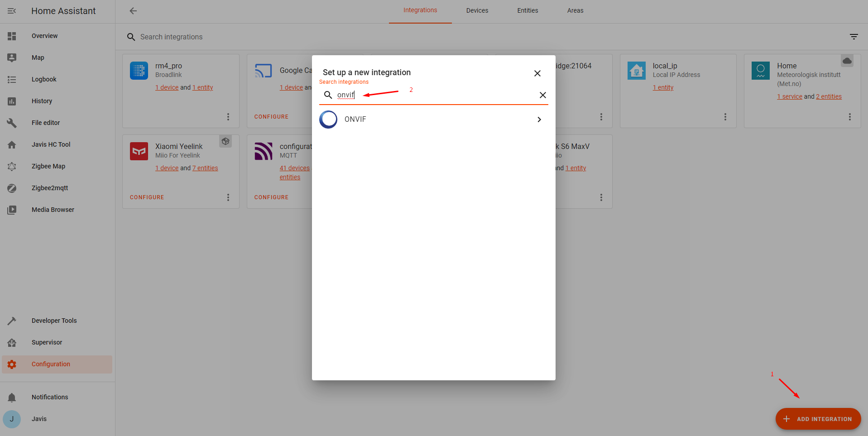The width and height of the screenshot is (868, 436).
Task: Click the Broadlink rm4_pro logo
Action: coord(139,71)
